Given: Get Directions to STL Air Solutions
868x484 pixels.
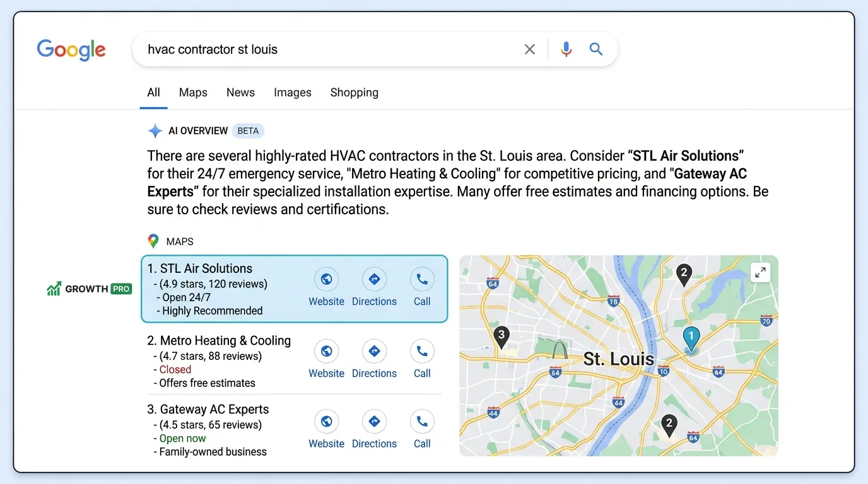Looking at the screenshot, I should point(374,287).
